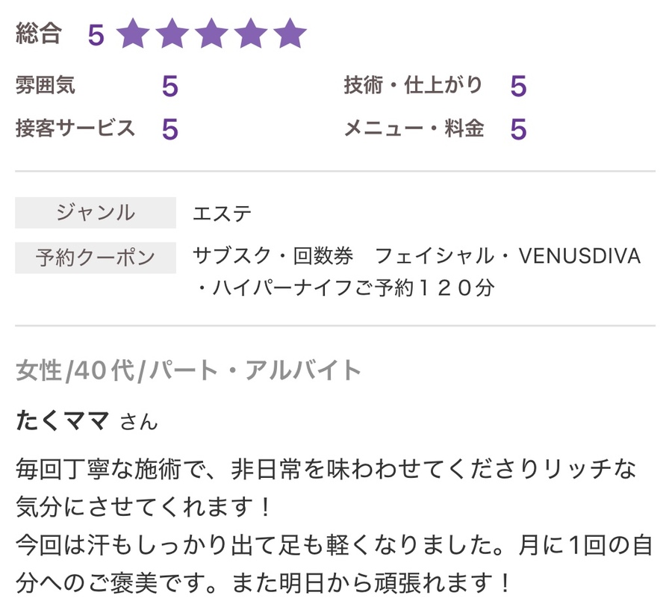672x616 pixels.
Task: Click the score for 技術・仕上がり
Action: 518,87
